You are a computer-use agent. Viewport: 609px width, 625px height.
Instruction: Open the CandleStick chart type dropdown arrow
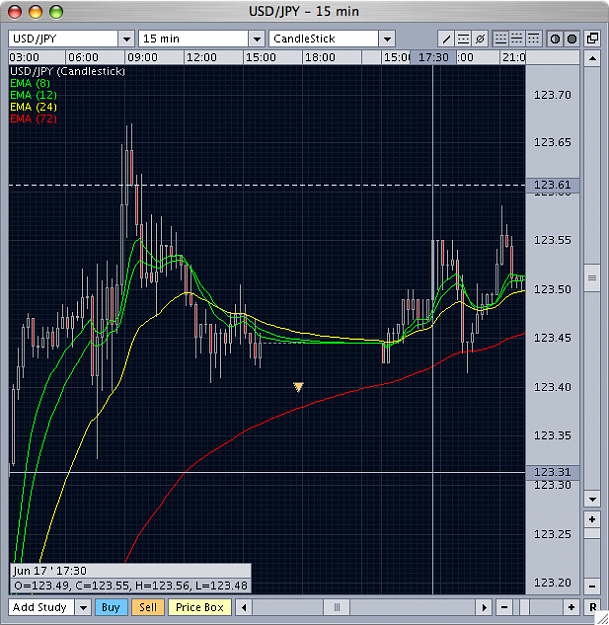[387, 39]
